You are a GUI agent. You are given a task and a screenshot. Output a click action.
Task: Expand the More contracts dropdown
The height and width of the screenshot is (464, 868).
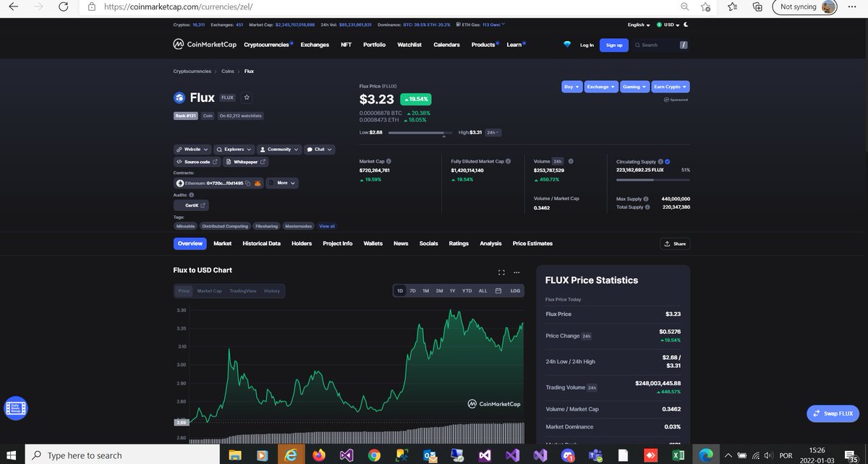tap(281, 184)
